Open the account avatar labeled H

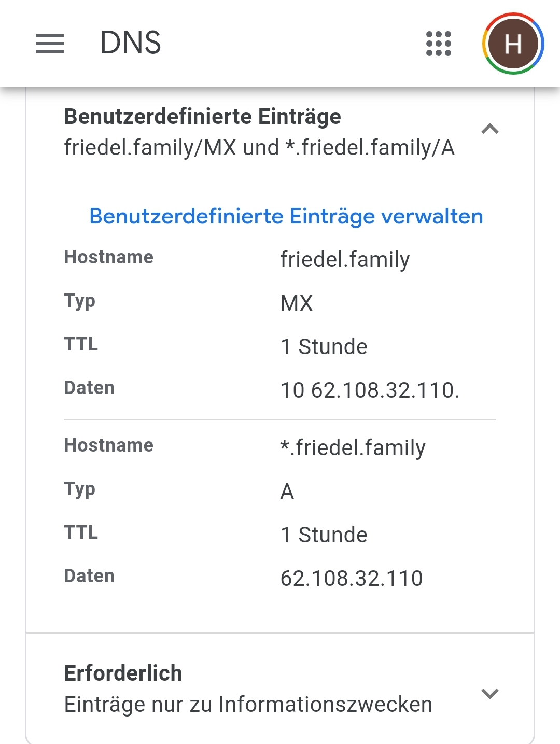(513, 44)
